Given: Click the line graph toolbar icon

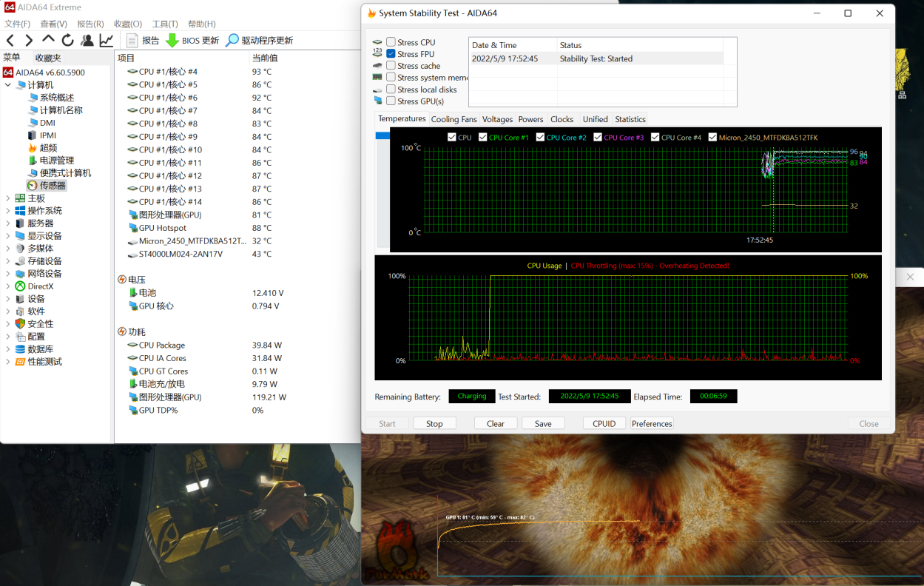Looking at the screenshot, I should 107,41.
